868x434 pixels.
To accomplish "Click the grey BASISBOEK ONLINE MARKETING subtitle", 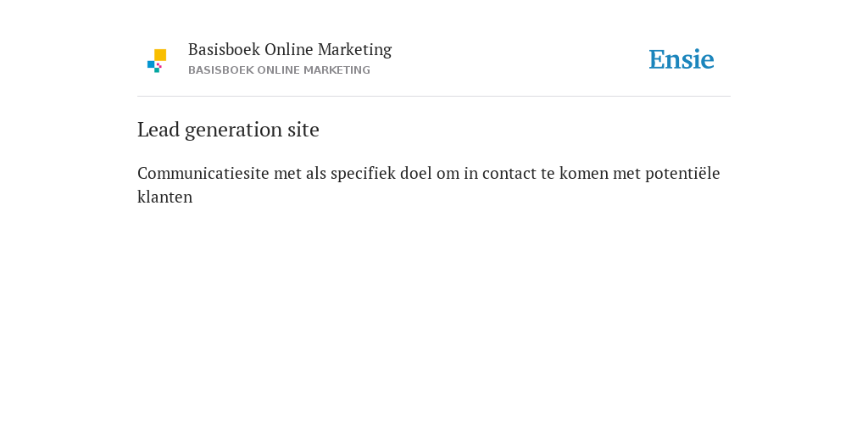I will (x=279, y=70).
